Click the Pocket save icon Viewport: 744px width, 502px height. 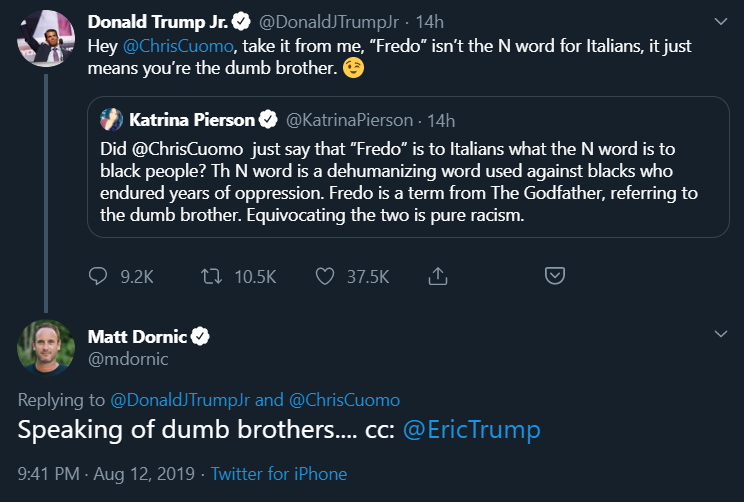click(x=555, y=276)
